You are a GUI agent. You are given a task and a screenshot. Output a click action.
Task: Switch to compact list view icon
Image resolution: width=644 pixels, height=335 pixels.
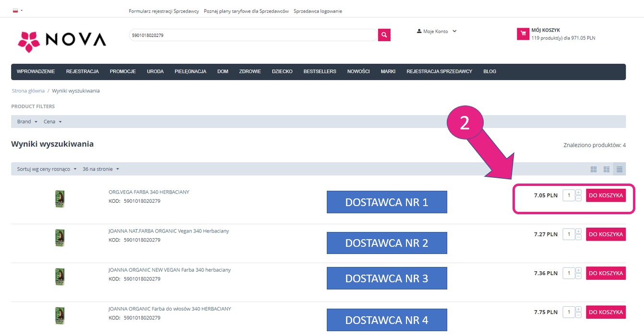[620, 169]
